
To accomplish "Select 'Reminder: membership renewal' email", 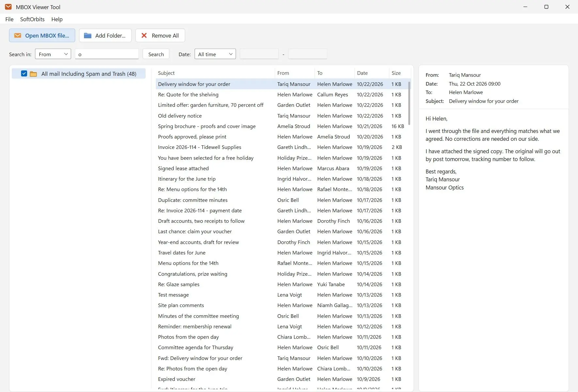I will 281,326.
